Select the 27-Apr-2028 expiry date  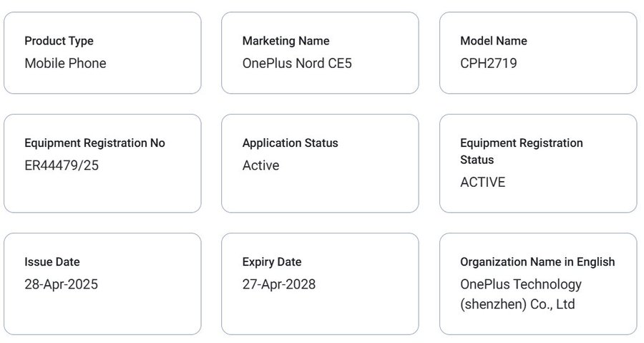point(279,284)
